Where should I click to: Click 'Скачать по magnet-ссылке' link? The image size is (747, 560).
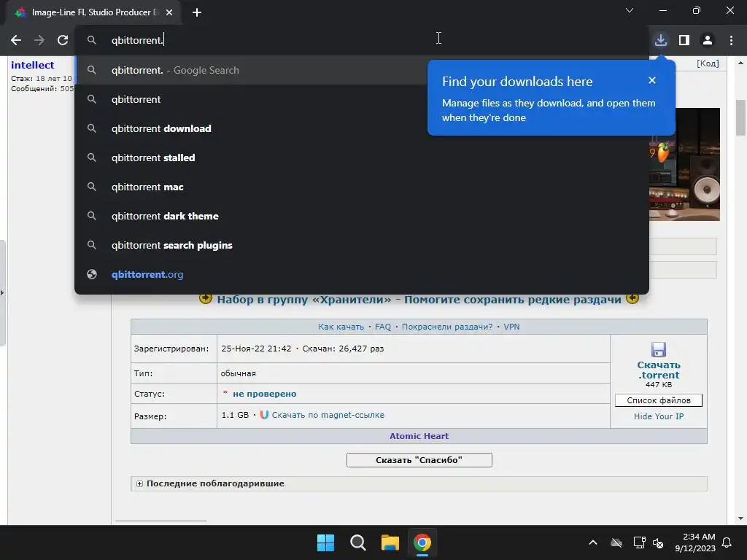(328, 415)
